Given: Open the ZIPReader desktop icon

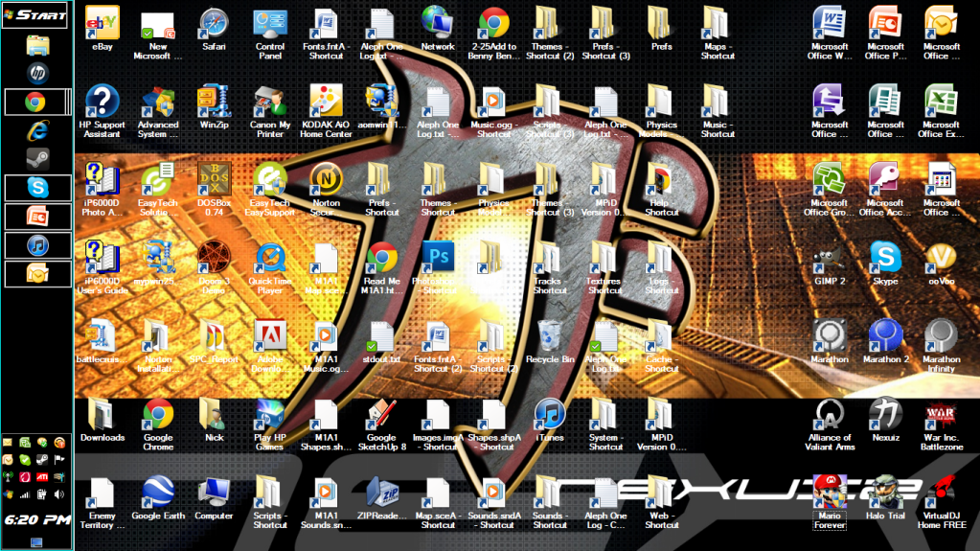Looking at the screenshot, I should (x=382, y=498).
